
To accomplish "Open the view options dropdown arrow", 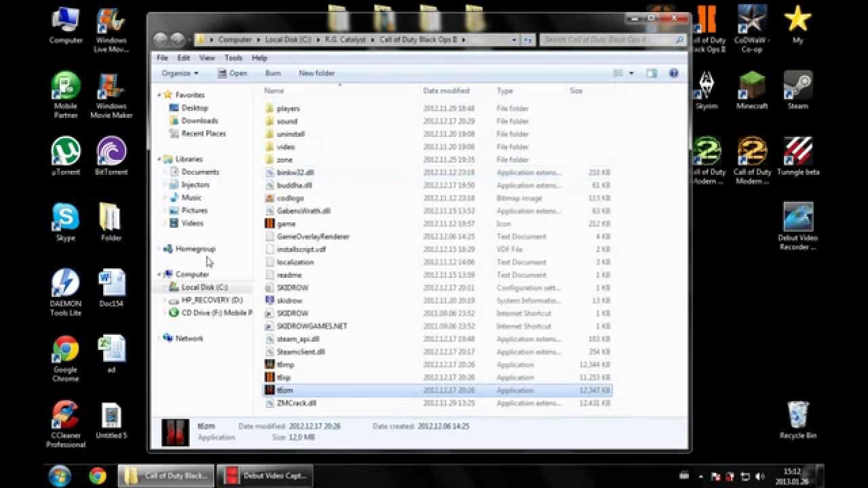I will pyautogui.click(x=631, y=73).
